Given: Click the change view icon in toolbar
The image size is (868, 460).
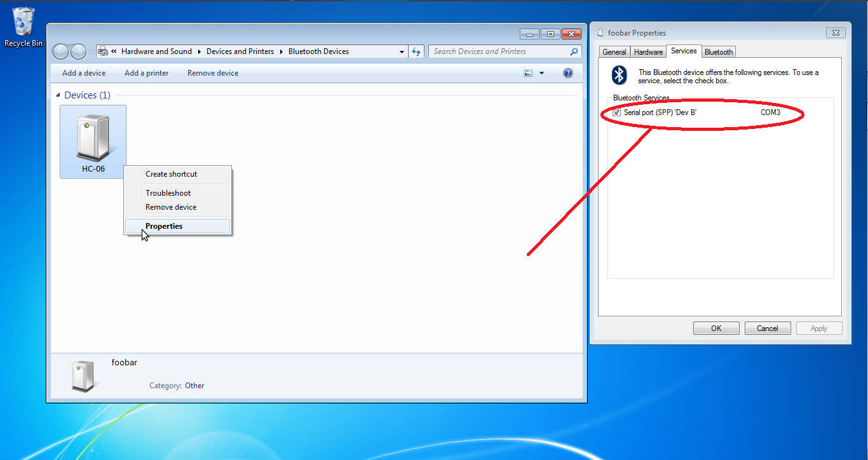Looking at the screenshot, I should tap(528, 73).
